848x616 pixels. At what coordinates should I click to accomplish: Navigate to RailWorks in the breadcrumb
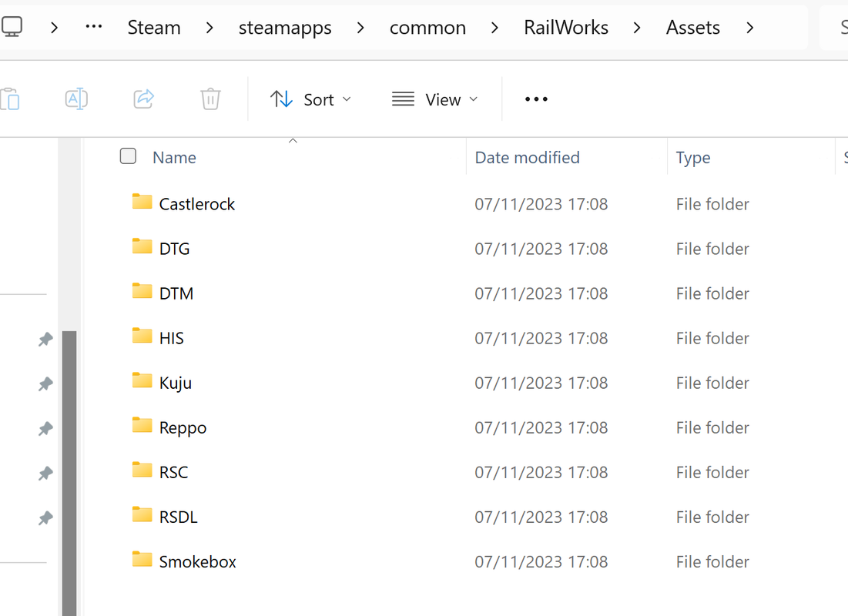[566, 27]
